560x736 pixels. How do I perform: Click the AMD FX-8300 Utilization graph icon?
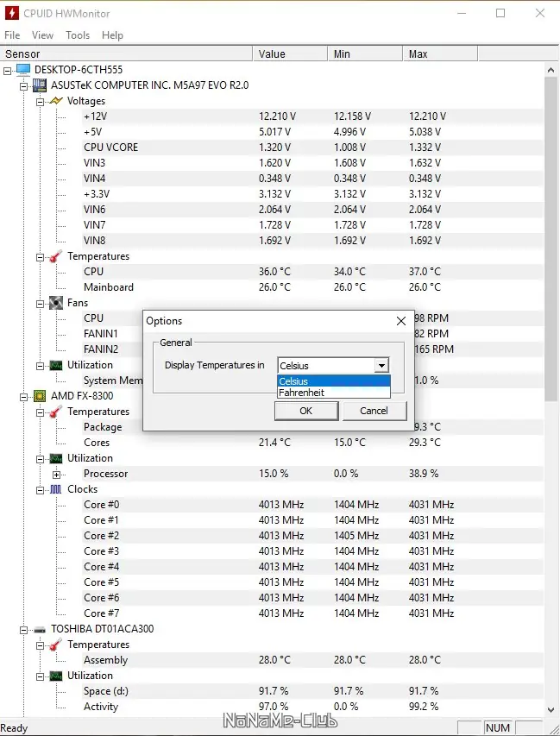pyautogui.click(x=56, y=458)
